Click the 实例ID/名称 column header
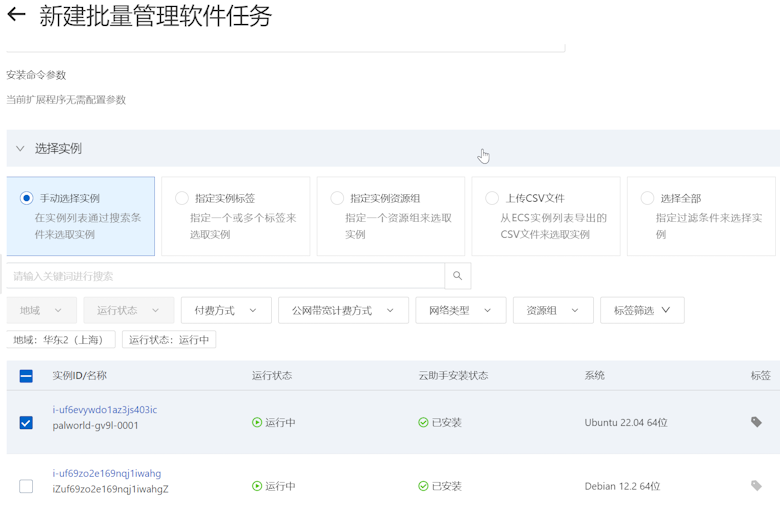 click(80, 376)
